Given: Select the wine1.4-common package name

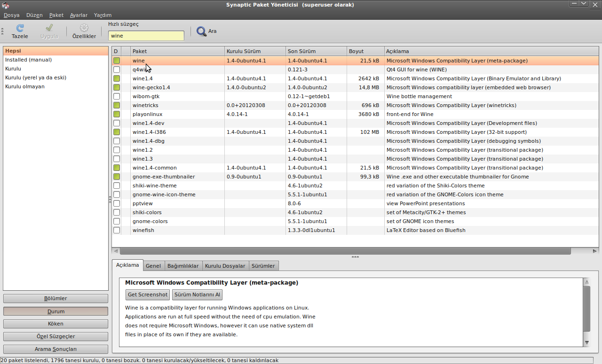Looking at the screenshot, I should (155, 168).
